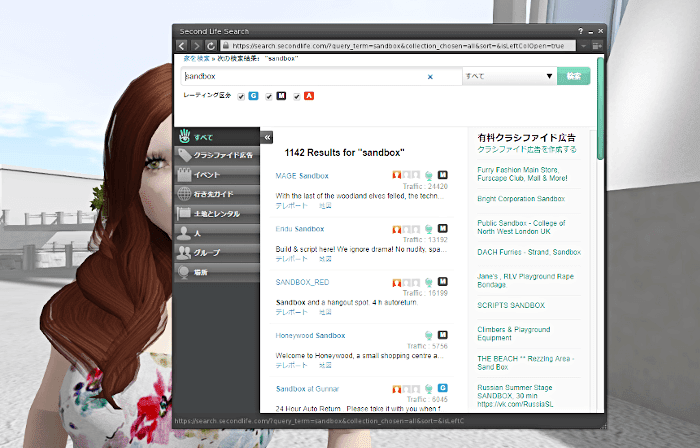This screenshot has width=700, height=448.
Task: Clear the sandbox search text
Action: point(430,77)
